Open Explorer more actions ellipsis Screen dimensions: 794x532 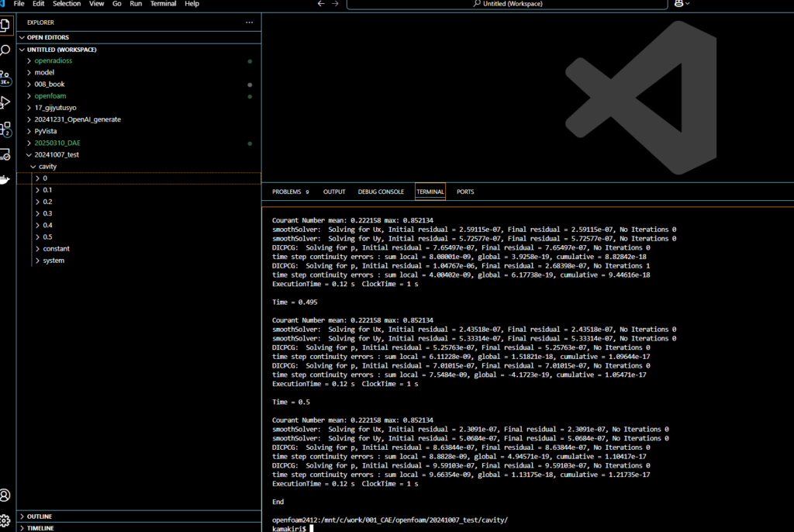click(x=249, y=22)
